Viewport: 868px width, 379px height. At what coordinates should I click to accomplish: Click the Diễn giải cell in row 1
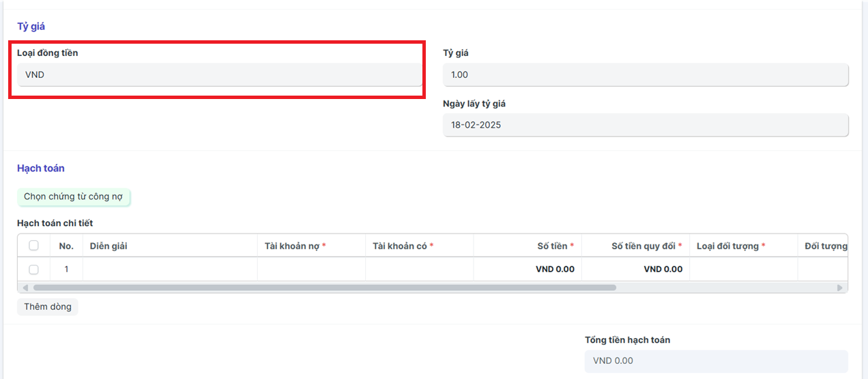(170, 269)
